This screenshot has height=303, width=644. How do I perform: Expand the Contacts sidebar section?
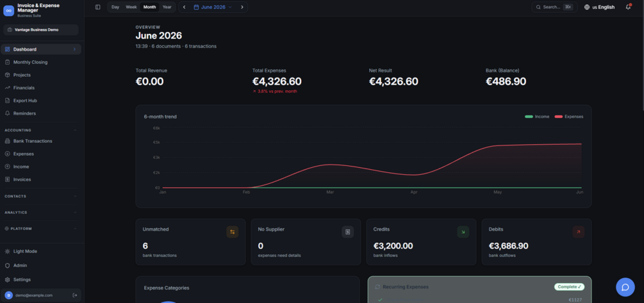pos(41,196)
